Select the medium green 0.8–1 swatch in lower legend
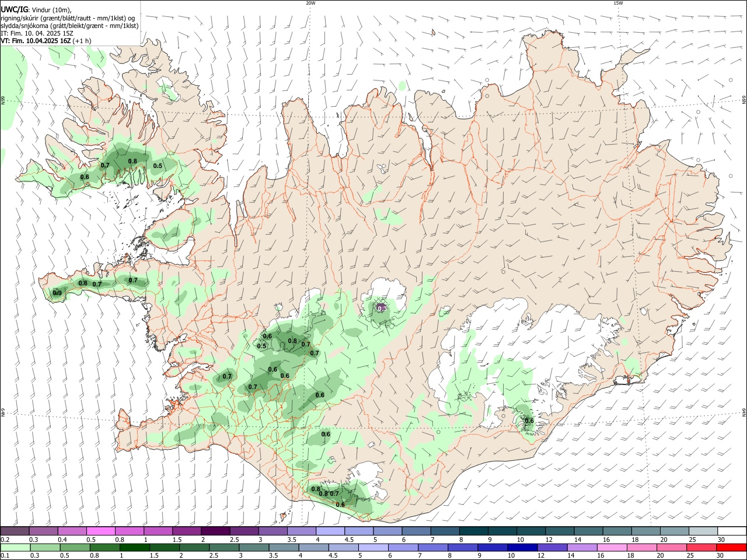The width and height of the screenshot is (747, 560). [104, 547]
